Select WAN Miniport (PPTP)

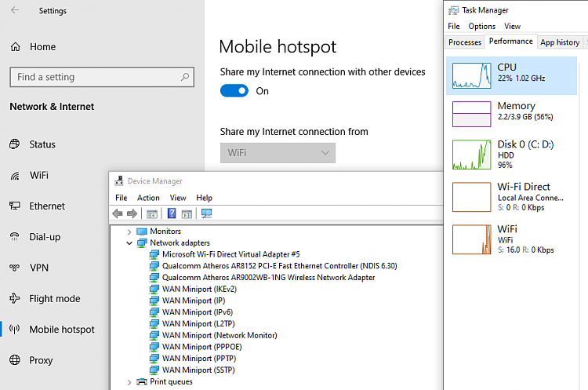point(199,359)
